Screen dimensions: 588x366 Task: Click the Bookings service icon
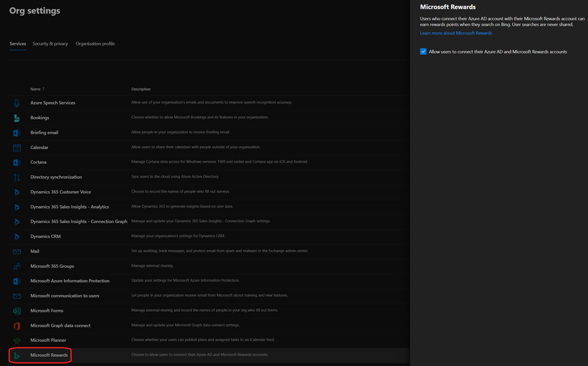pos(17,118)
